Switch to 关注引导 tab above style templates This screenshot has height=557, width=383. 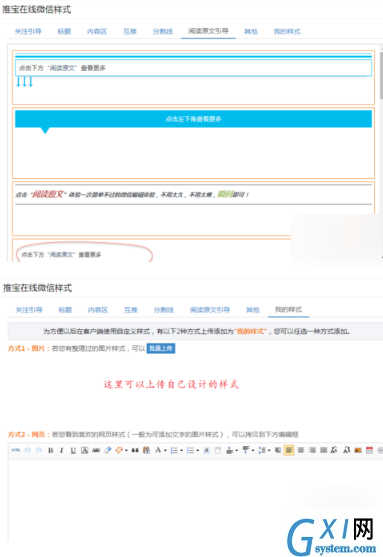(28, 31)
